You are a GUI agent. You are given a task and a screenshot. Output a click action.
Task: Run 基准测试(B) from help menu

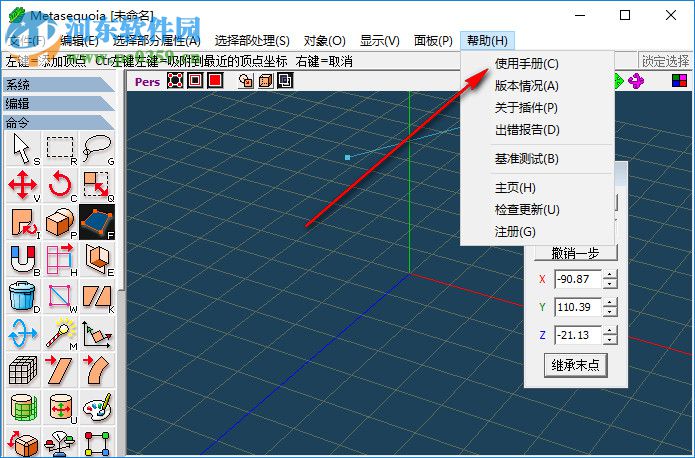pos(537,159)
